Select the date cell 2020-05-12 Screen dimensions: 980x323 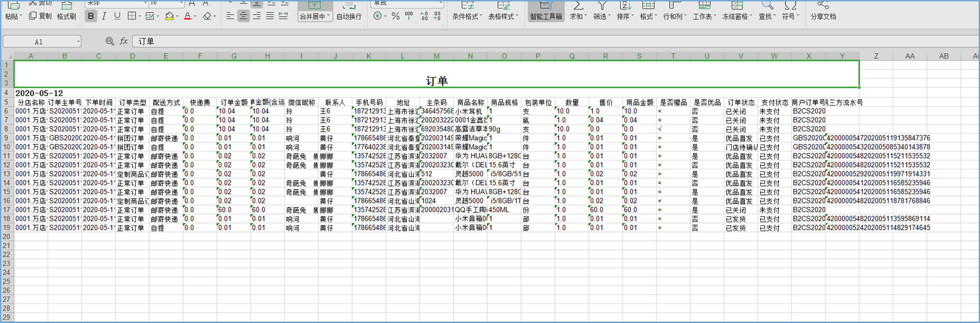[39, 93]
